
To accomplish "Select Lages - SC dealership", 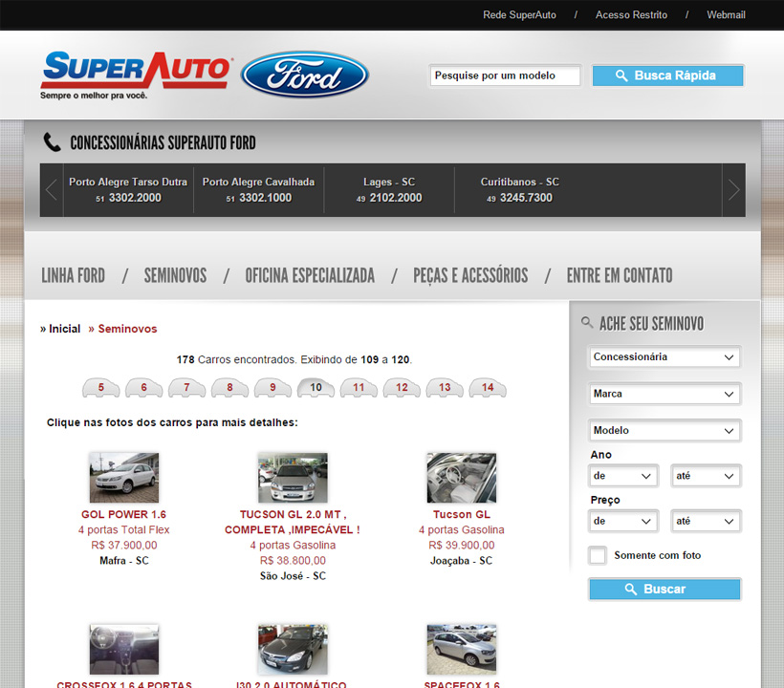I will pyautogui.click(x=389, y=190).
